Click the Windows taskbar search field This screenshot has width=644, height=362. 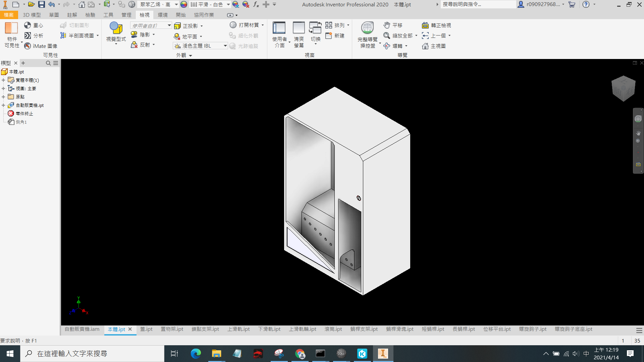pyautogui.click(x=92, y=354)
